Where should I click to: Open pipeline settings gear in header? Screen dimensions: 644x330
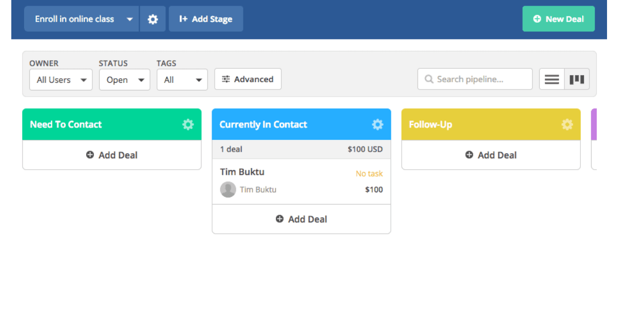coord(153,19)
